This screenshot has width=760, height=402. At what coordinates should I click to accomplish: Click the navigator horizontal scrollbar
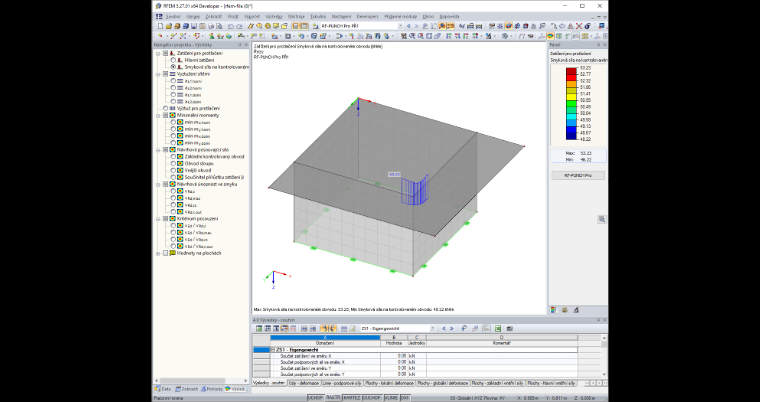pos(192,381)
